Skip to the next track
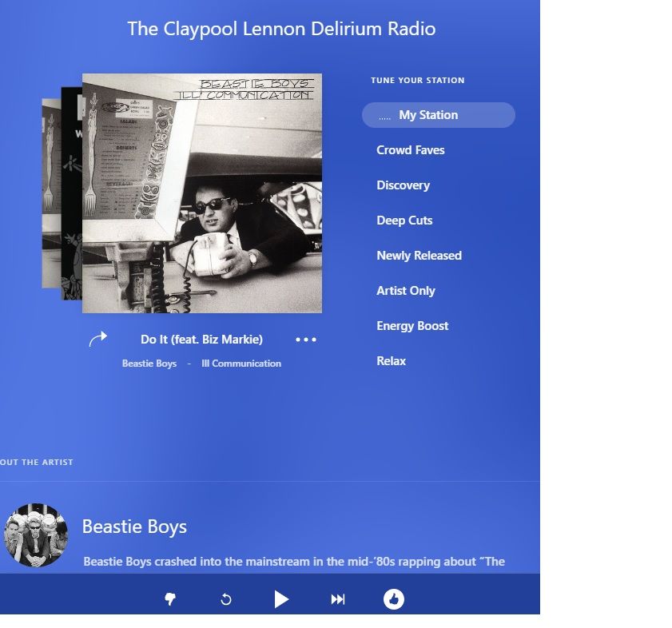 (338, 599)
